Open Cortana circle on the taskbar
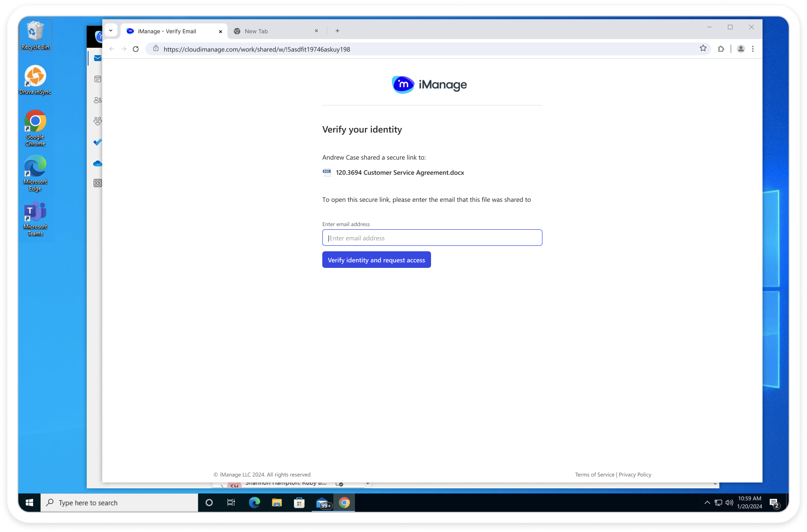807x532 pixels. click(209, 503)
